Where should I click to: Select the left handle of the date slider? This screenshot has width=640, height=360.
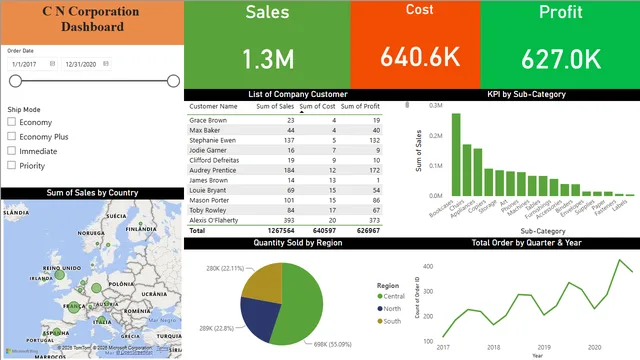click(x=16, y=81)
